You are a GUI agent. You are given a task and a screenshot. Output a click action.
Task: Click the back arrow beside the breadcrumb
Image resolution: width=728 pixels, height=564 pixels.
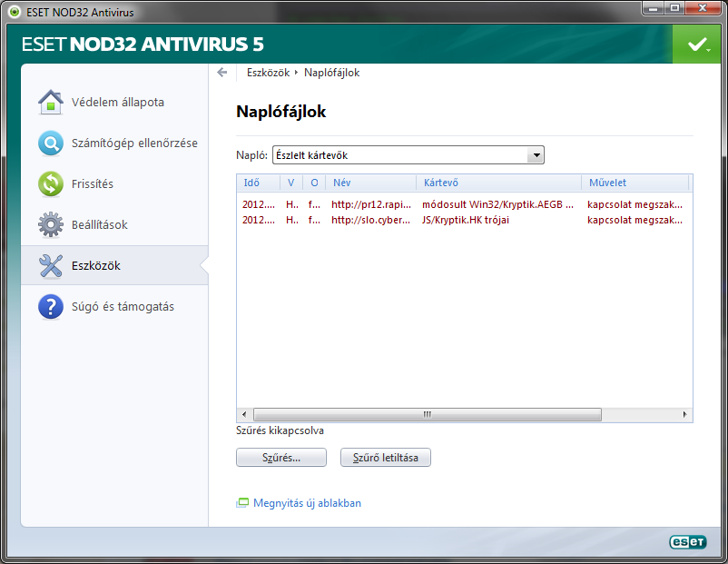tap(222, 73)
